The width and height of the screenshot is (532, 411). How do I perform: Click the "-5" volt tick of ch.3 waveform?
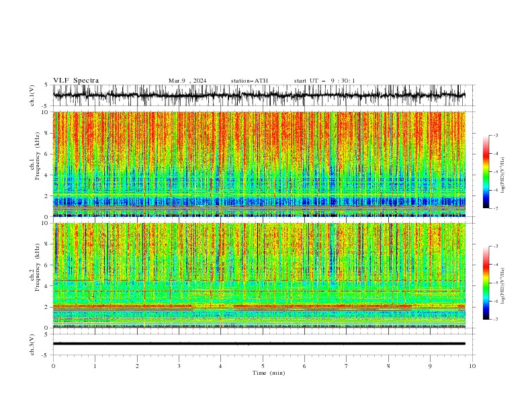pyautogui.click(x=45, y=355)
